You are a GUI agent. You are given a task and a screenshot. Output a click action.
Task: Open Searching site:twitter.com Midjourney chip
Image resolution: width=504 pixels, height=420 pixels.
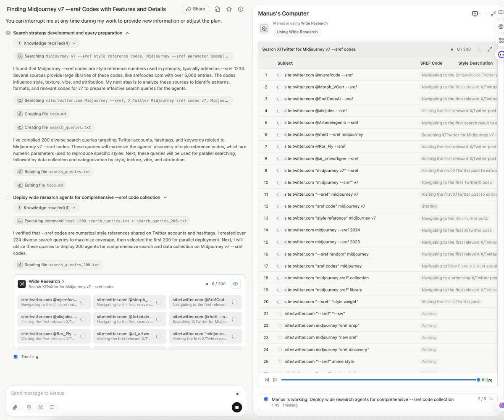[123, 100]
